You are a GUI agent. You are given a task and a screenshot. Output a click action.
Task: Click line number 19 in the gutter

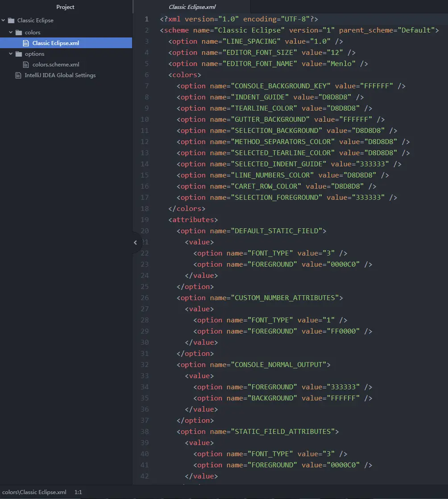[x=145, y=219]
